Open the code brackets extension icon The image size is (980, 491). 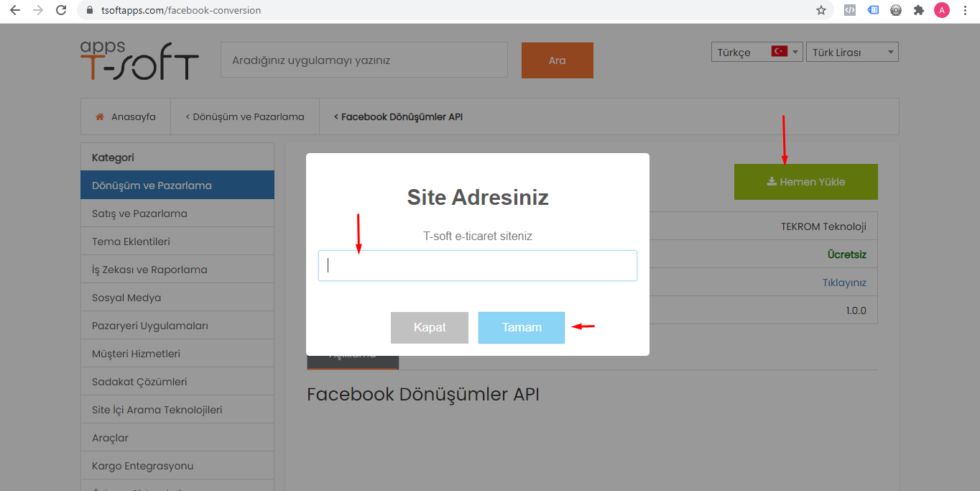(849, 11)
